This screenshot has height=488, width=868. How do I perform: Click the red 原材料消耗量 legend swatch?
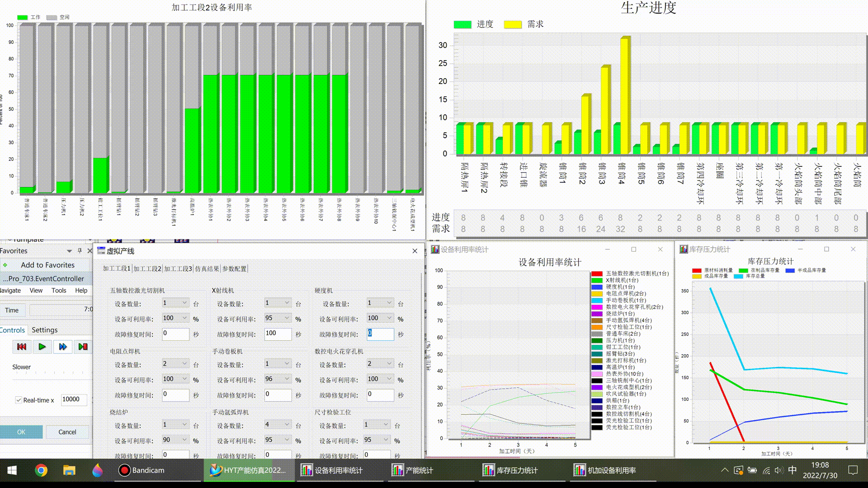point(697,270)
